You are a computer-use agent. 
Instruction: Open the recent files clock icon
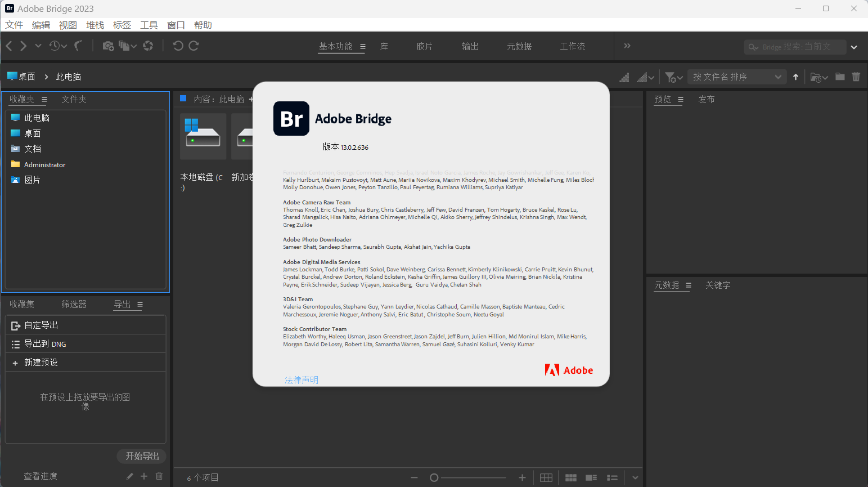[x=57, y=46]
